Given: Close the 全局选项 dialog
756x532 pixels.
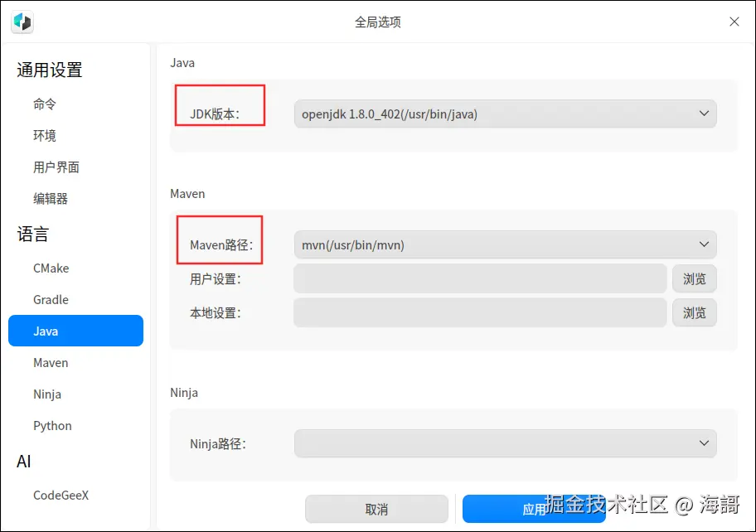Looking at the screenshot, I should pos(734,22).
